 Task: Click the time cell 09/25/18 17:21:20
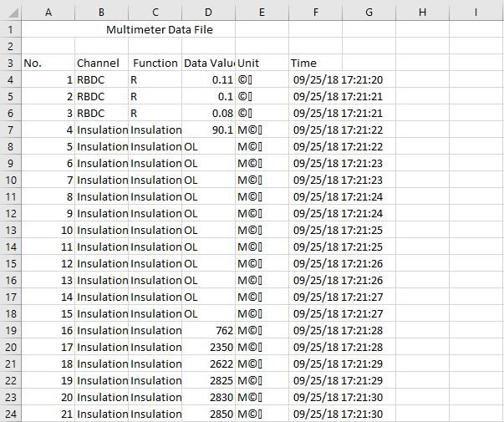click(338, 79)
